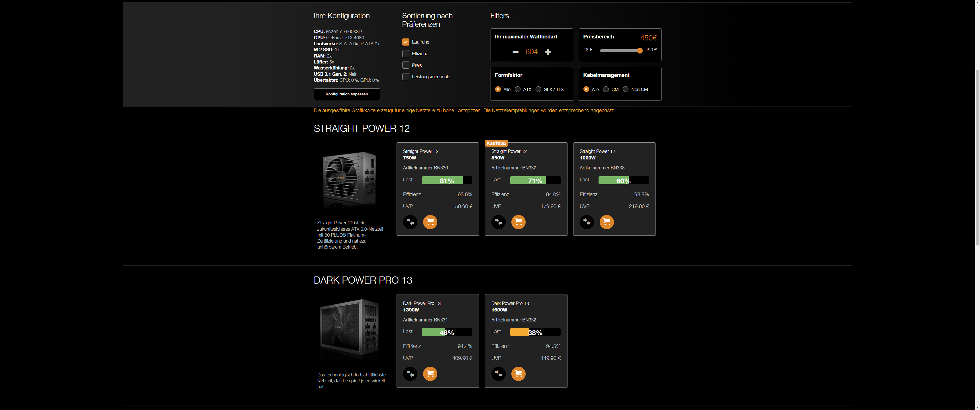Compare the Straight Power 12 750W
The width and height of the screenshot is (980, 410).
click(410, 222)
